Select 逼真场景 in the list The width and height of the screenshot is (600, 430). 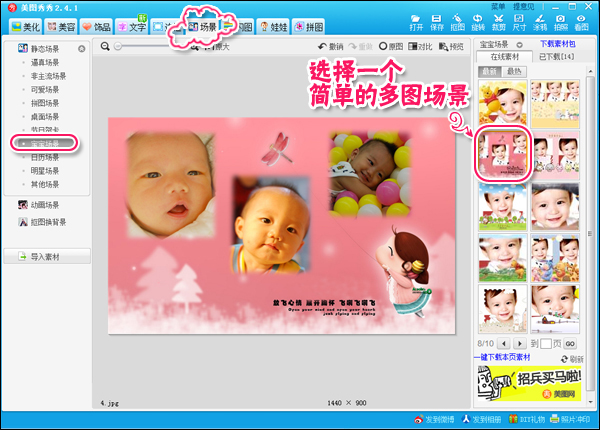tap(45, 62)
